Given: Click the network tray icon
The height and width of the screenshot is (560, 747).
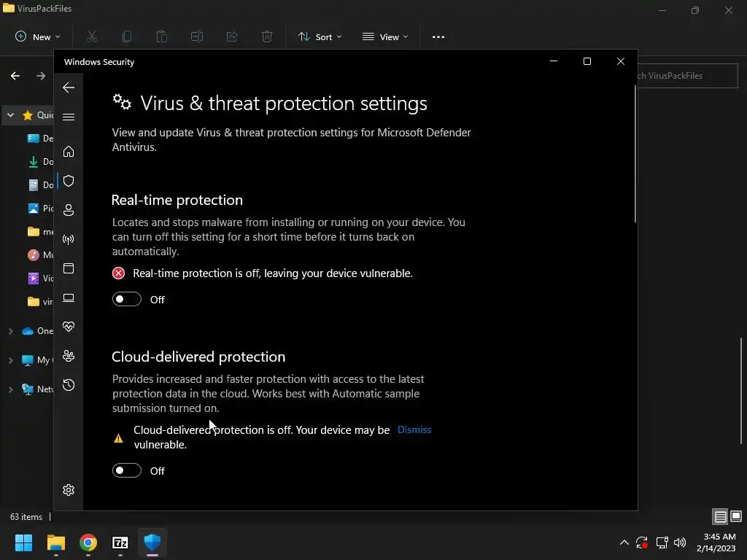Looking at the screenshot, I should (x=662, y=542).
